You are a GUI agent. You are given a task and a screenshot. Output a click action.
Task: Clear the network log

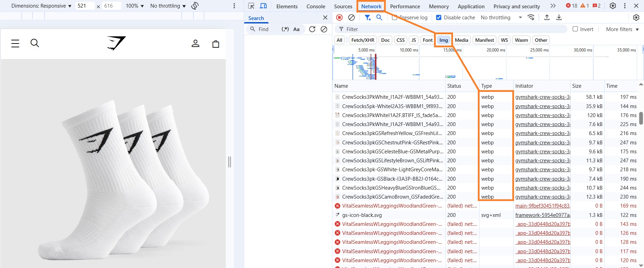(x=351, y=18)
